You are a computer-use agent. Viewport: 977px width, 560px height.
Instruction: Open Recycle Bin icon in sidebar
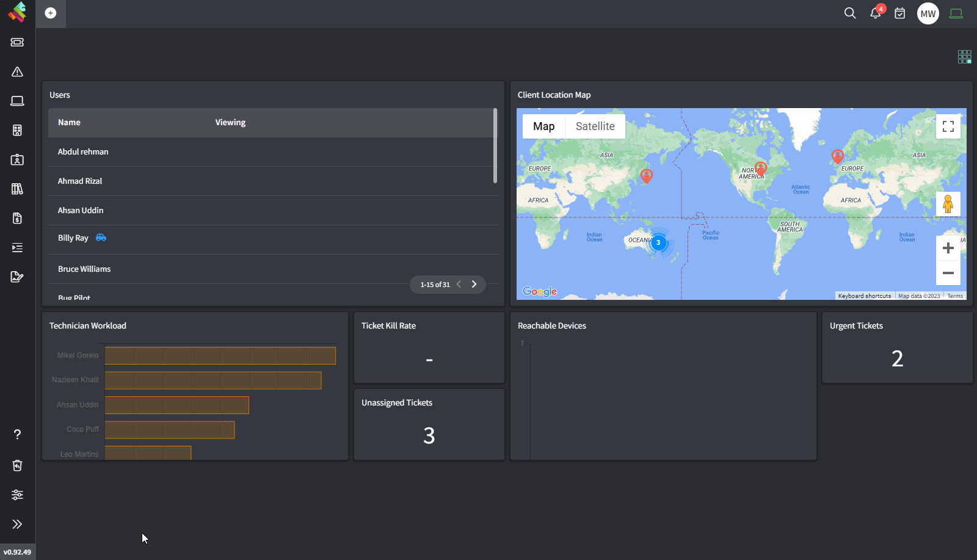(17, 465)
